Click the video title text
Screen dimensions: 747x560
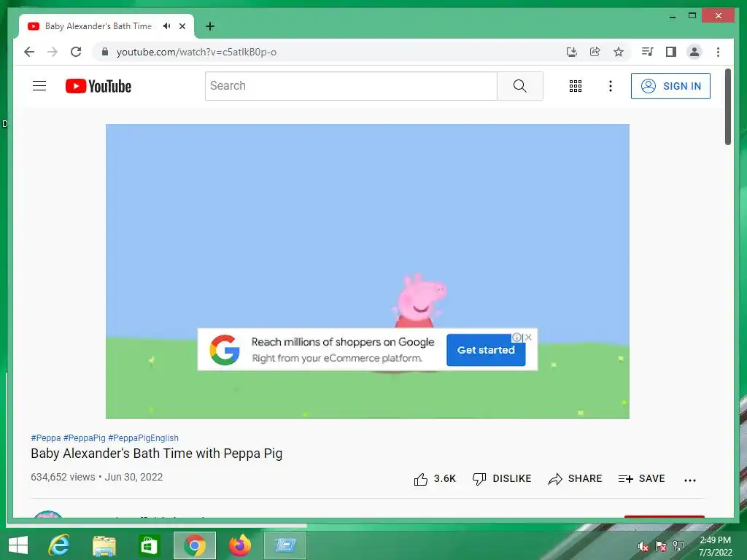[x=156, y=454]
